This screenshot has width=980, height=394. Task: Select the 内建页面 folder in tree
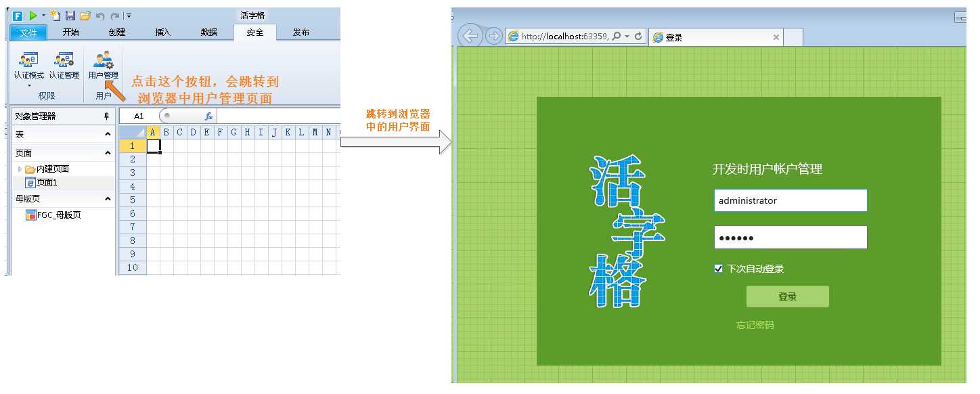[x=47, y=169]
